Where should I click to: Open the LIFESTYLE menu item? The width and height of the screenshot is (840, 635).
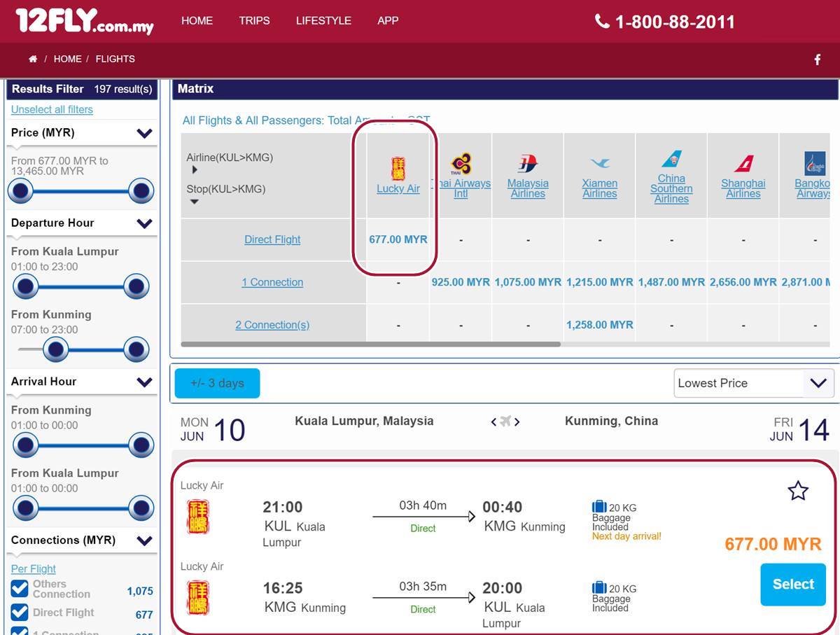pos(323,21)
